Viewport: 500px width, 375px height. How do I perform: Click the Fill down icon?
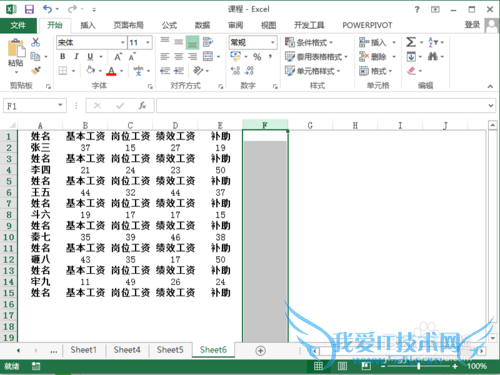coord(411,57)
